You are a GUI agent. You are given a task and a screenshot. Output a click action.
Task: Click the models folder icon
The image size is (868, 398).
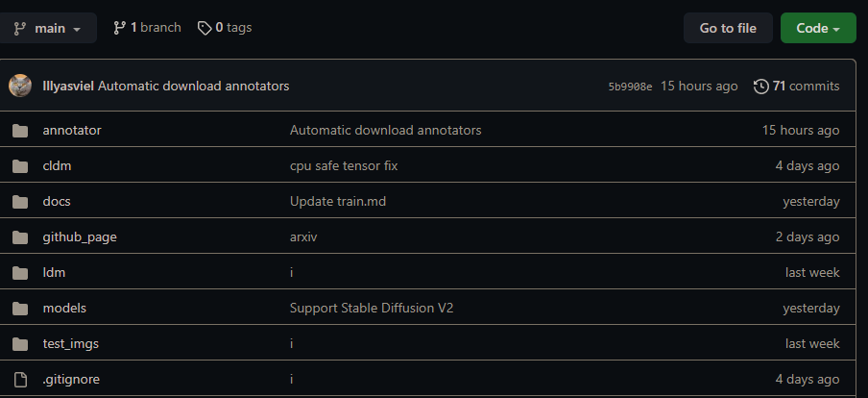[x=20, y=308]
